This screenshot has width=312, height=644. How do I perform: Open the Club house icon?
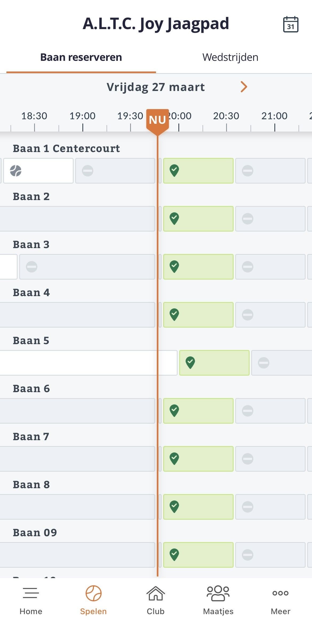click(x=156, y=593)
